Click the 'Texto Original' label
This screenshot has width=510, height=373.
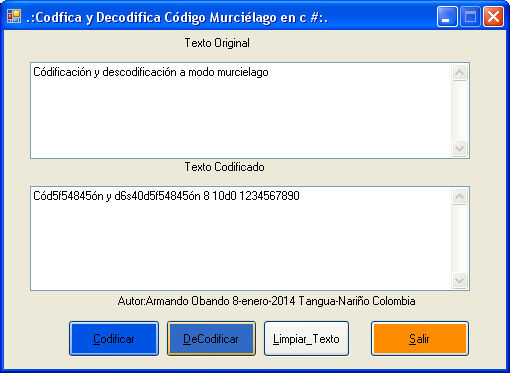pyautogui.click(x=217, y=43)
